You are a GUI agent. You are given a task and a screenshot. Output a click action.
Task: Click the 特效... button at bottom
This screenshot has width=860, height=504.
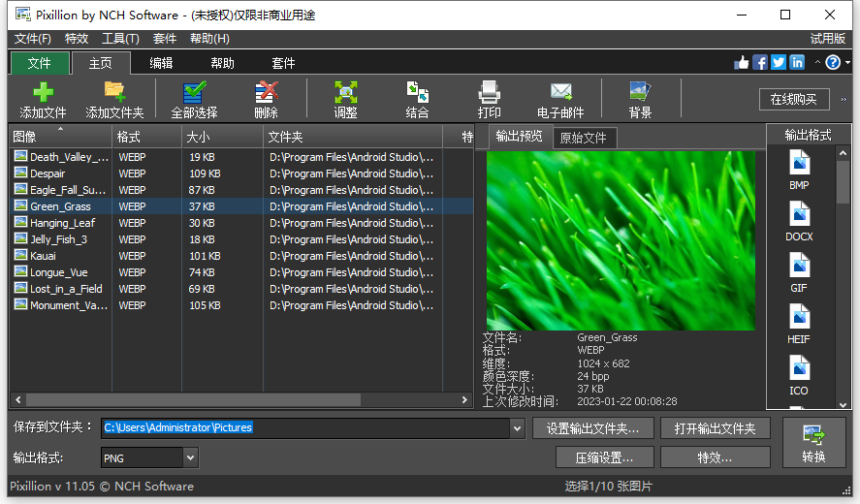pyautogui.click(x=716, y=457)
